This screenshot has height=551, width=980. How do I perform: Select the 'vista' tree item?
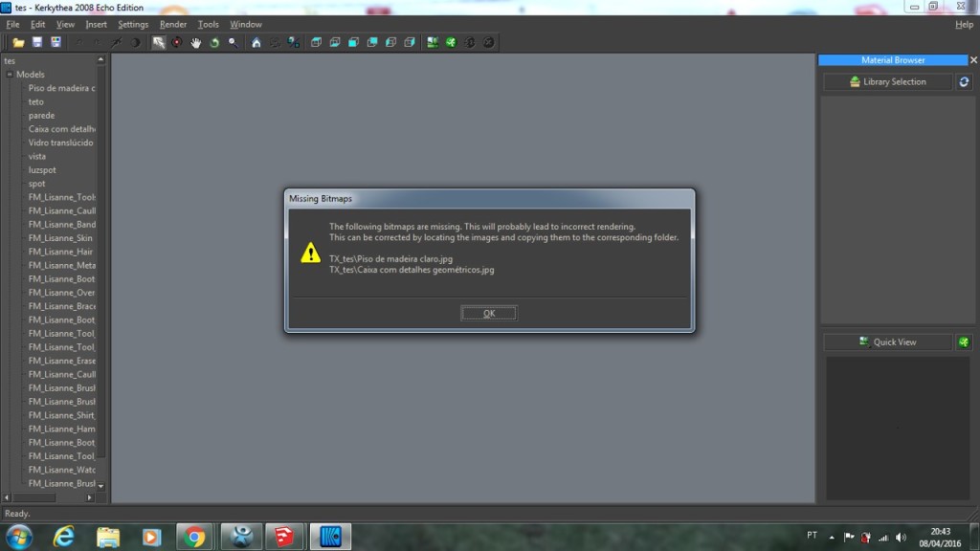(37, 156)
